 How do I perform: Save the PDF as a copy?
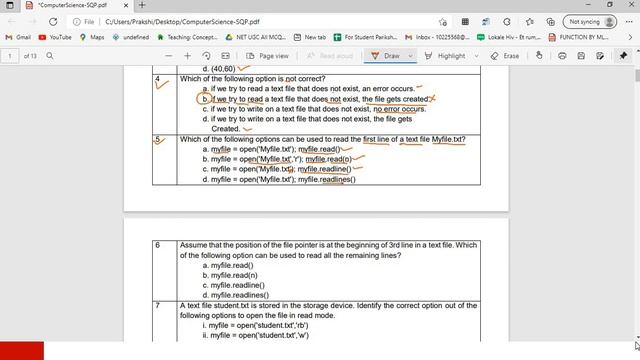tap(600, 56)
